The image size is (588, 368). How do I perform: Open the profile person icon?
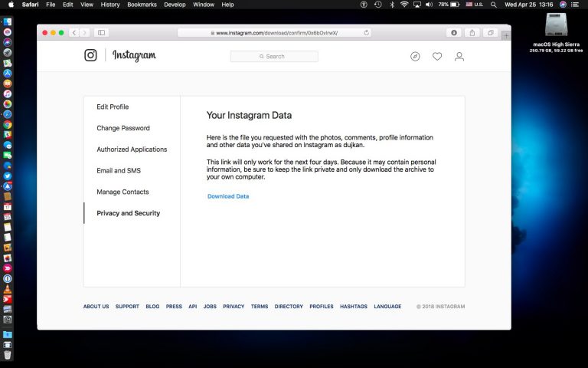[459, 56]
